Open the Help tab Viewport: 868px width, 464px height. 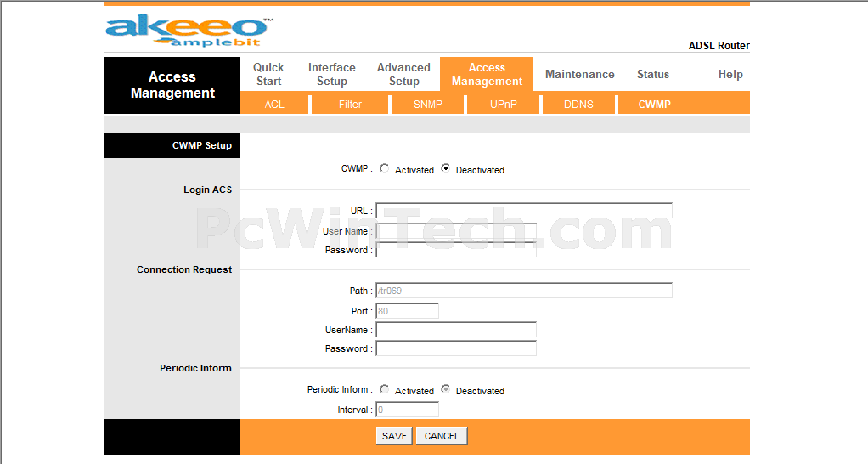[x=730, y=74]
